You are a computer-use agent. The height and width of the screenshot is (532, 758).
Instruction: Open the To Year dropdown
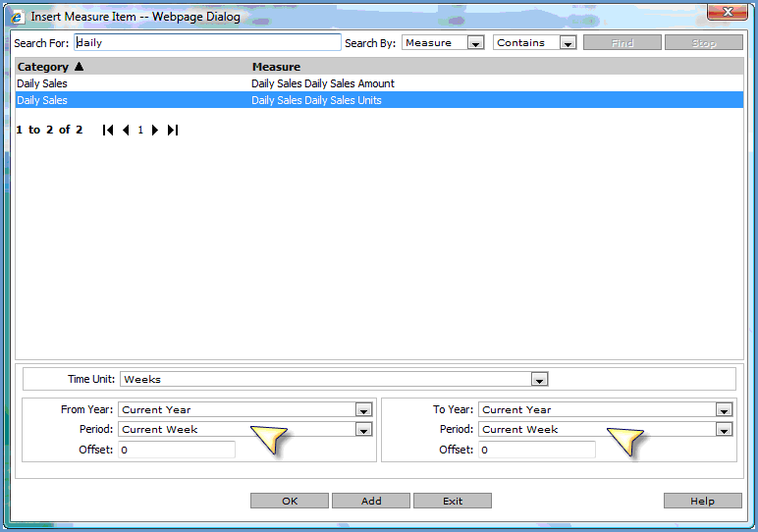[724, 410]
